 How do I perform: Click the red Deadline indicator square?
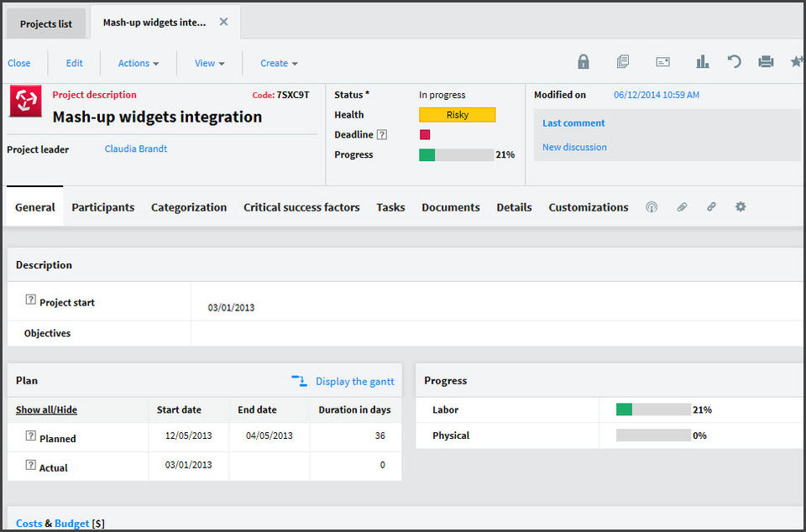425,134
